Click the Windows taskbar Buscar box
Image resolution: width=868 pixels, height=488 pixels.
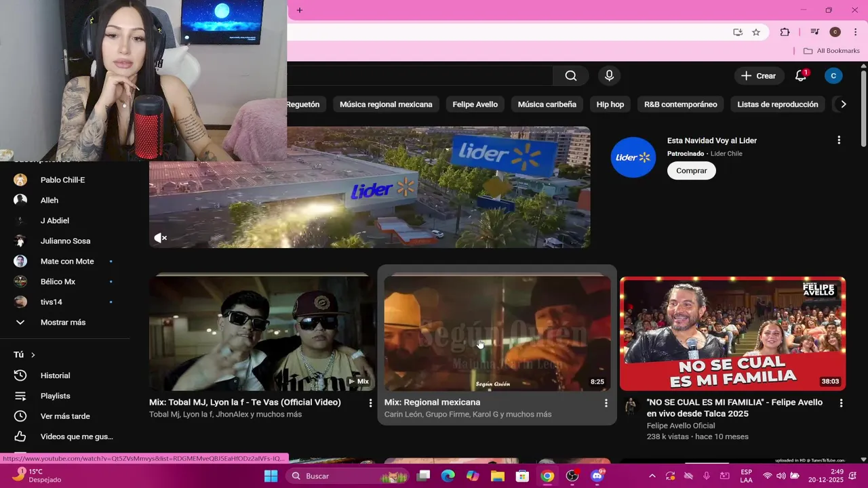(347, 476)
